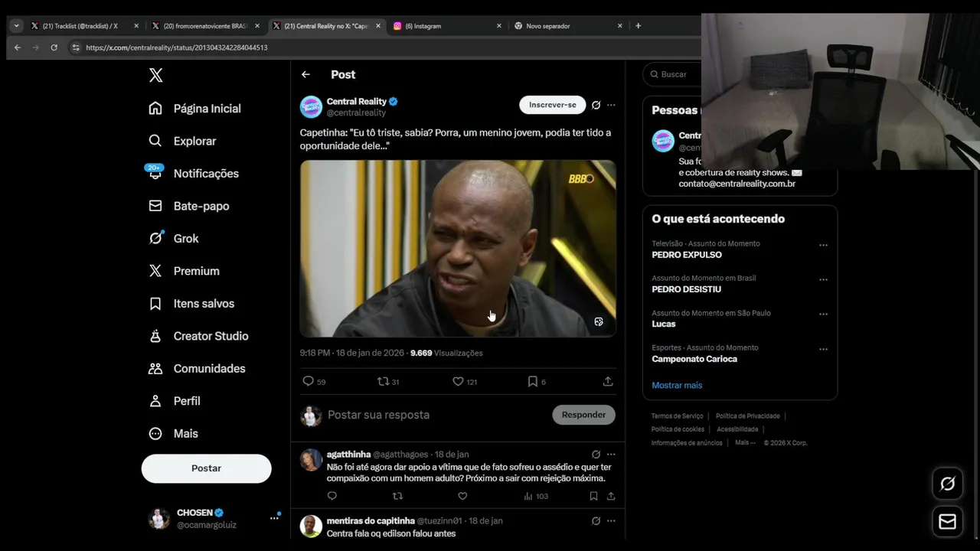Reload the page in the browser
Screen dimensions: 980x551
54,47
